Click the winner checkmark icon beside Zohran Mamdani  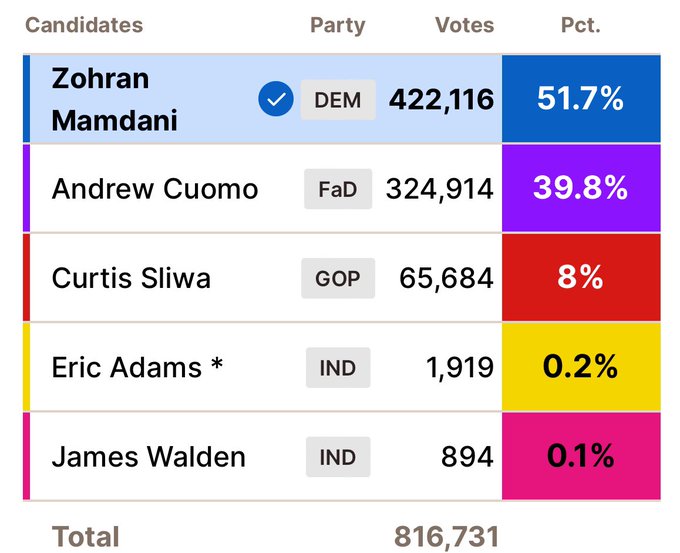pyautogui.click(x=275, y=99)
